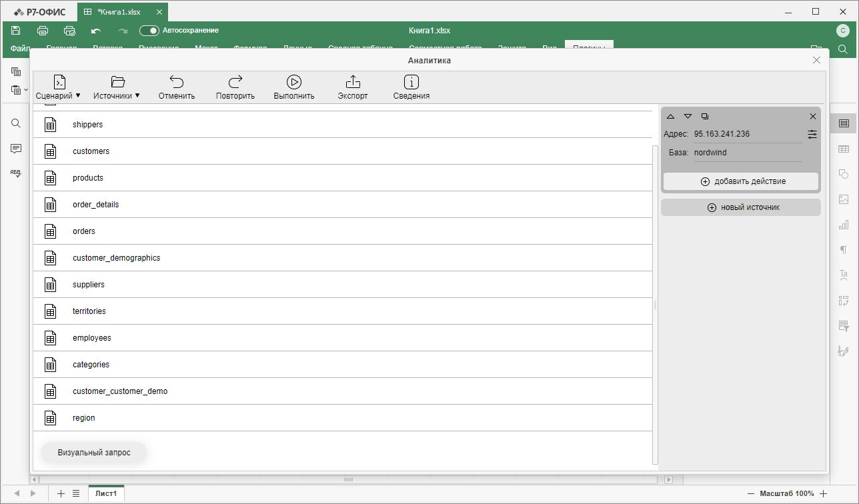This screenshot has width=859, height=504.
Task: Duplicate the source block icon
Action: point(705,117)
